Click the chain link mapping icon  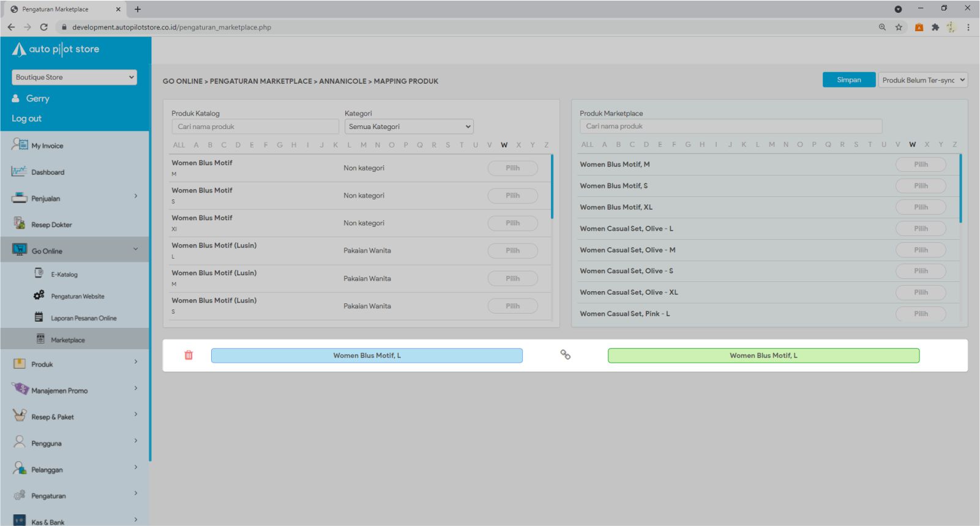tap(566, 355)
